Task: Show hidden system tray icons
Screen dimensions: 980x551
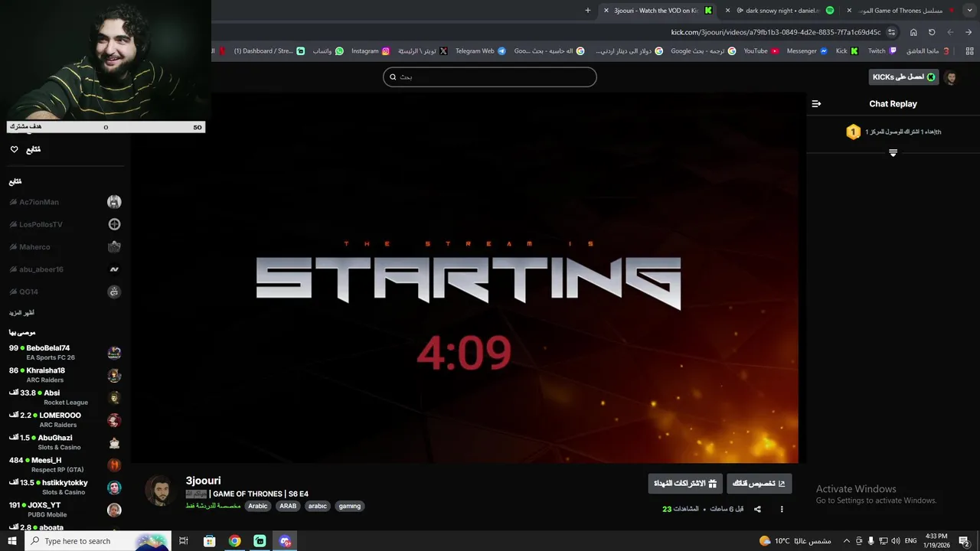Action: pos(846,541)
